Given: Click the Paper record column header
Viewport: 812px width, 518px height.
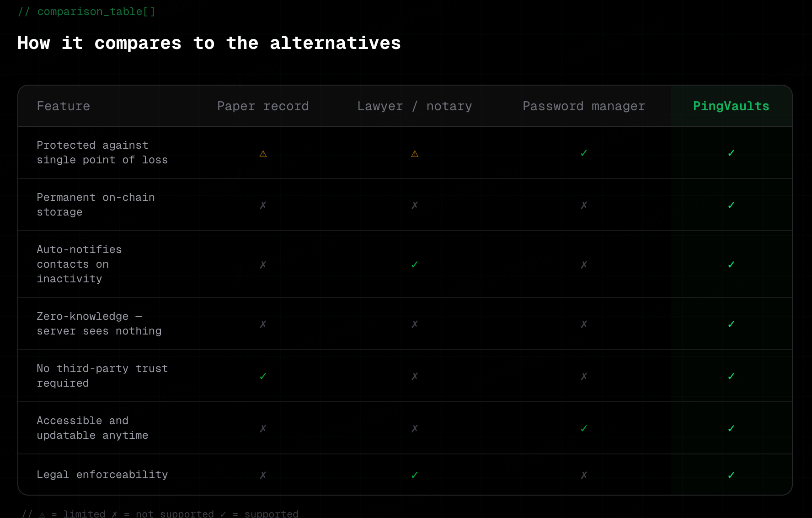Looking at the screenshot, I should pyautogui.click(x=263, y=106).
